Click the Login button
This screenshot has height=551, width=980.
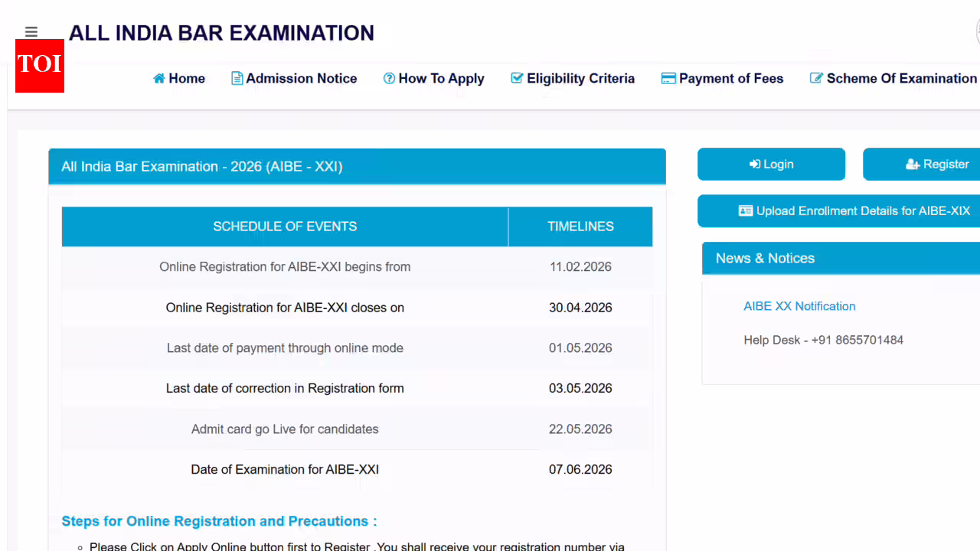click(771, 164)
